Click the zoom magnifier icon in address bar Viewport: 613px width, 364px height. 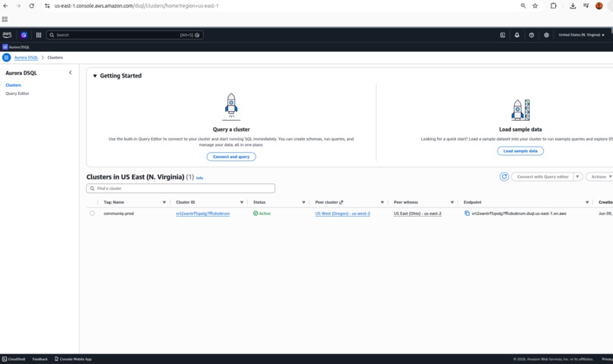523,6
